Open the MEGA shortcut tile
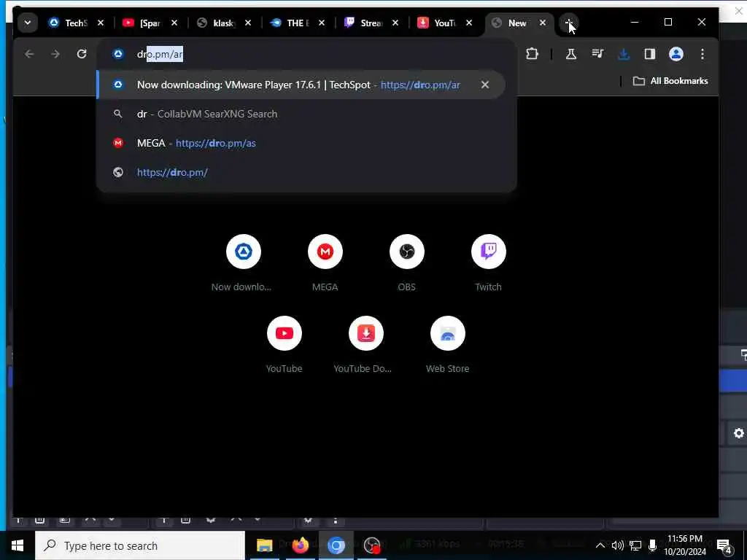The image size is (747, 560). click(325, 262)
